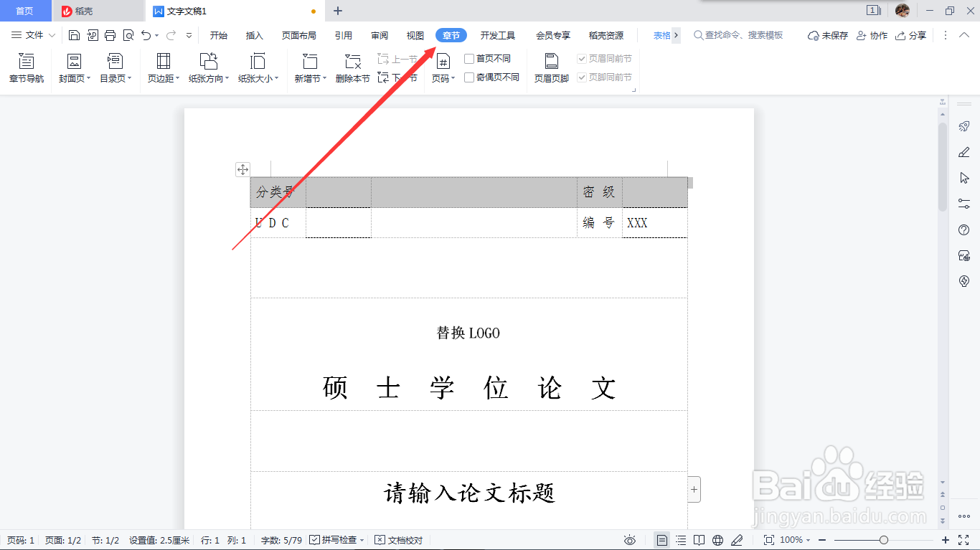Click the three-dot more icon at sidebar bottom
Image resolution: width=980 pixels, height=550 pixels.
coord(964,516)
